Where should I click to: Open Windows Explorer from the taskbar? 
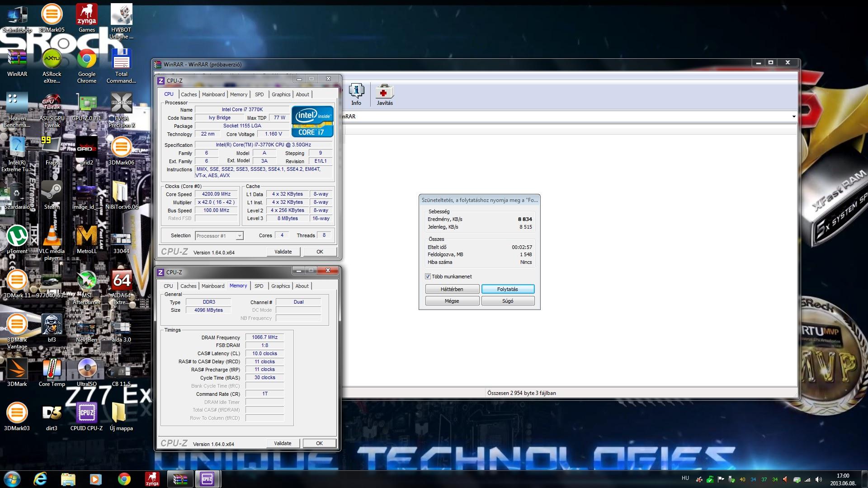point(68,479)
